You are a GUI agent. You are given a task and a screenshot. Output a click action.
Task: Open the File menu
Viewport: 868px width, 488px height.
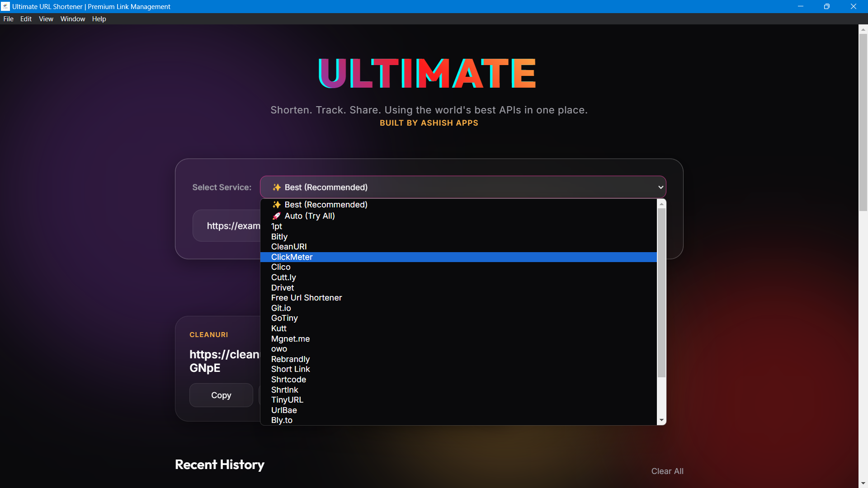[x=8, y=19]
